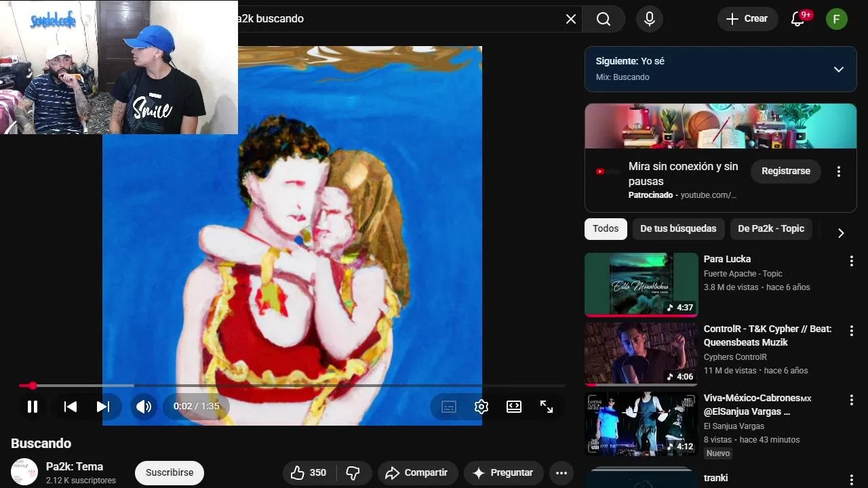Open the Para Lucka video thumbnail

(x=642, y=285)
